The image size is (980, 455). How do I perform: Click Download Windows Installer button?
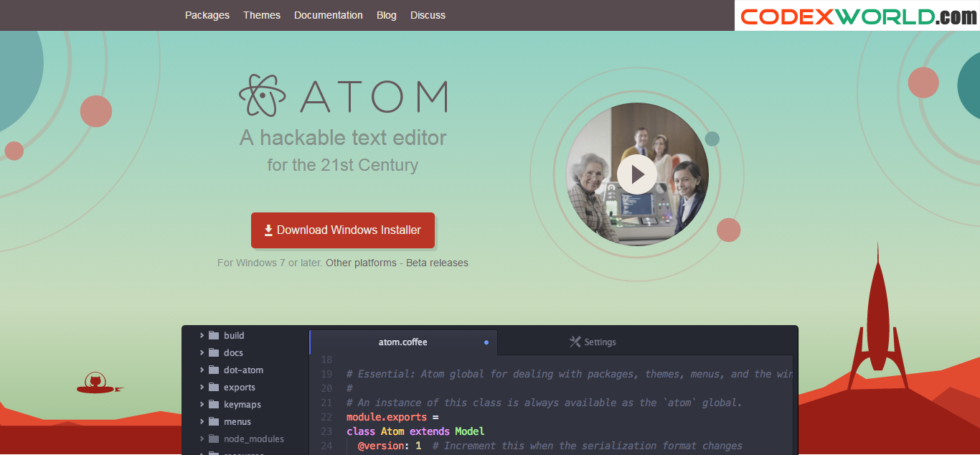pos(343,230)
